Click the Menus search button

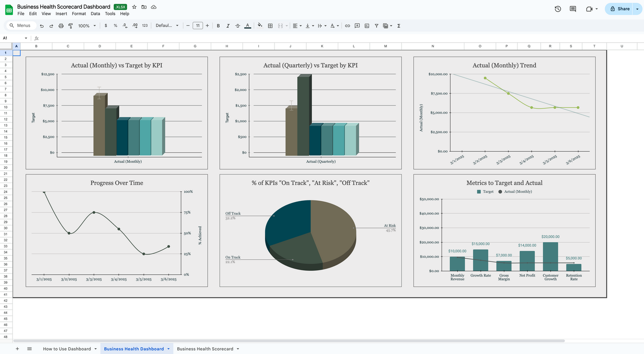click(21, 26)
